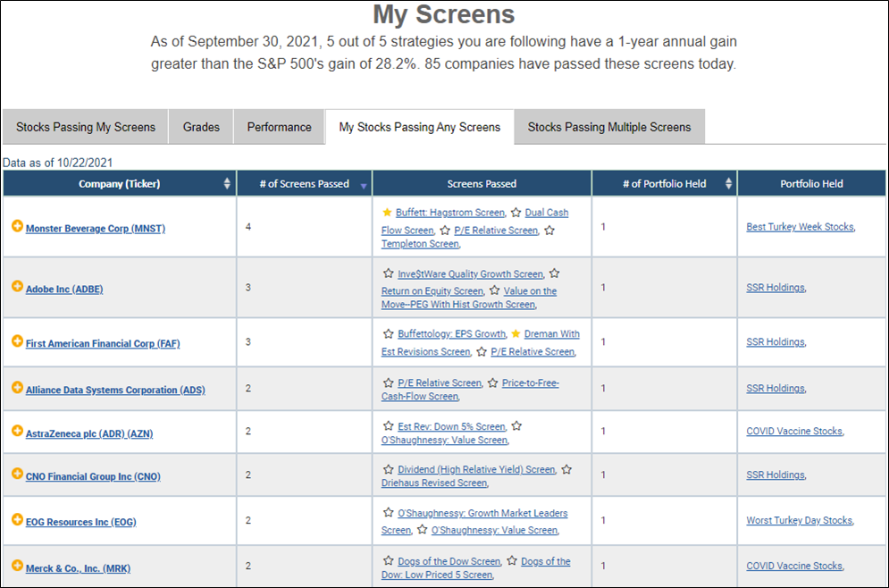Open SSR Holdings link in Adobe row
This screenshot has height=588, width=889.
[775, 288]
